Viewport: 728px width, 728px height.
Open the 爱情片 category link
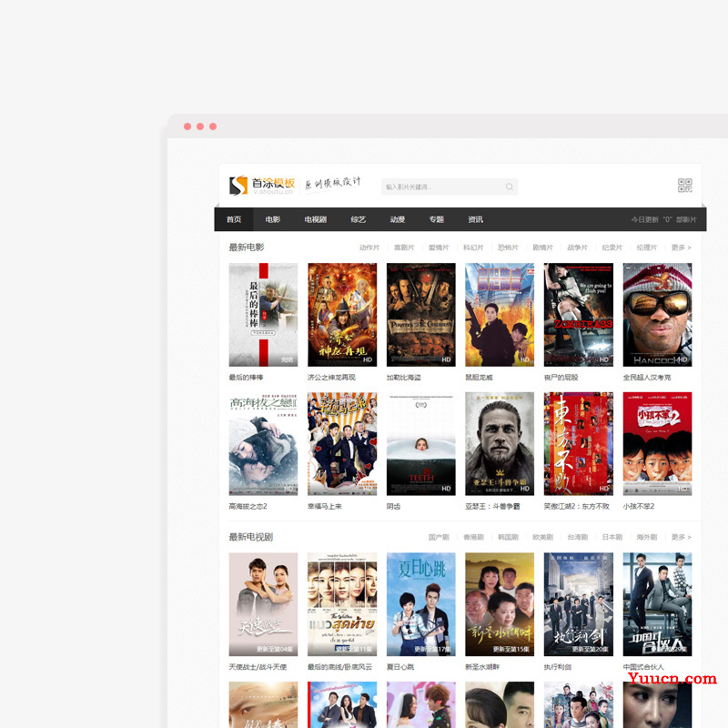click(439, 248)
